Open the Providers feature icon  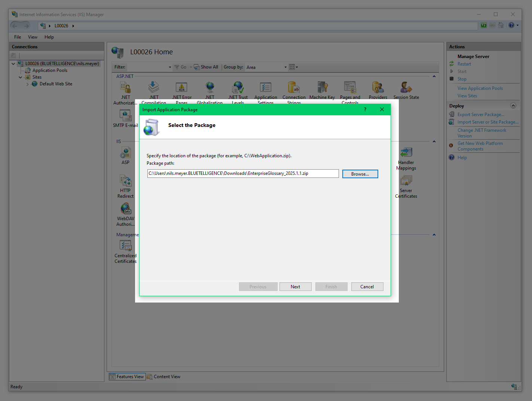coord(378,90)
